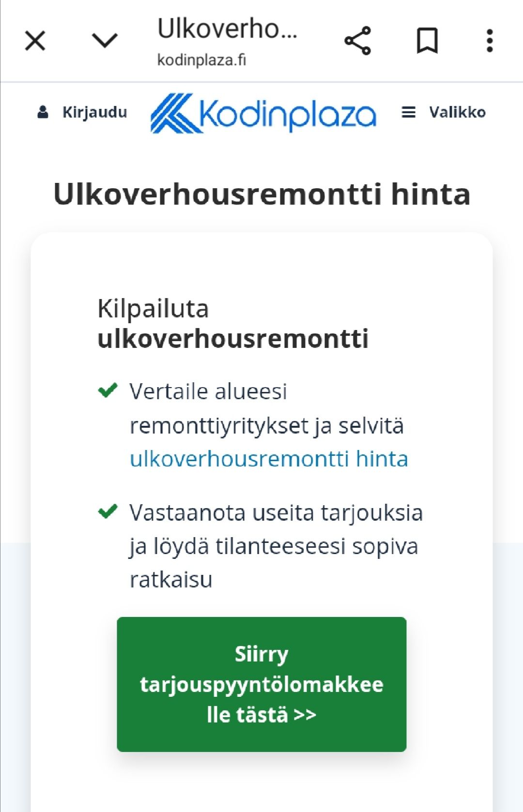
Task: Click the "Vertaile alueesi remonttiyritykset" text
Action: pos(266,409)
